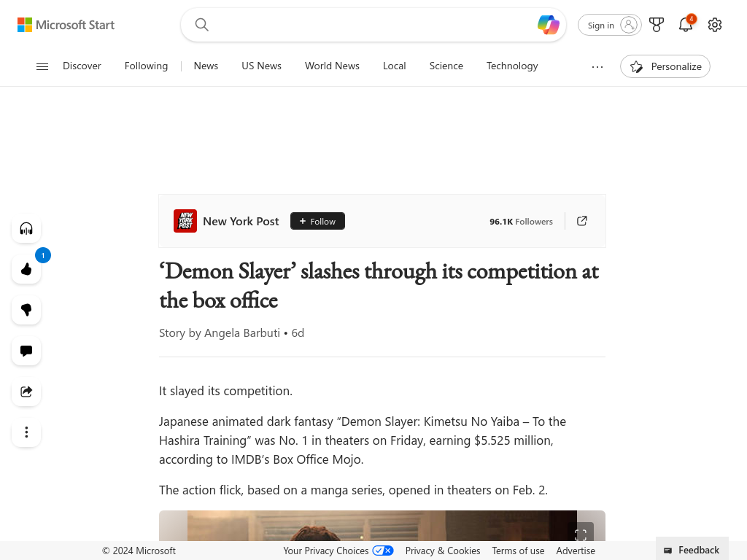Click the 96.1K Followers count

point(521,222)
